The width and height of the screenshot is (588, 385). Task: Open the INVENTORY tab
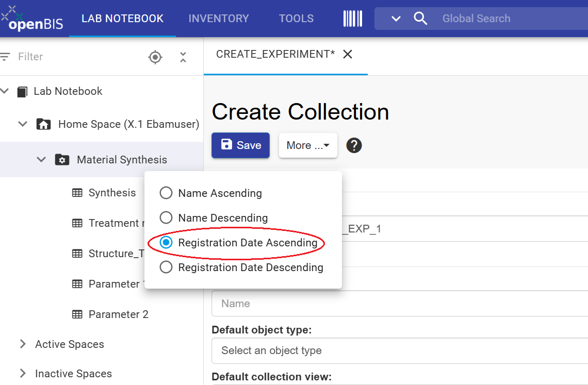point(219,19)
